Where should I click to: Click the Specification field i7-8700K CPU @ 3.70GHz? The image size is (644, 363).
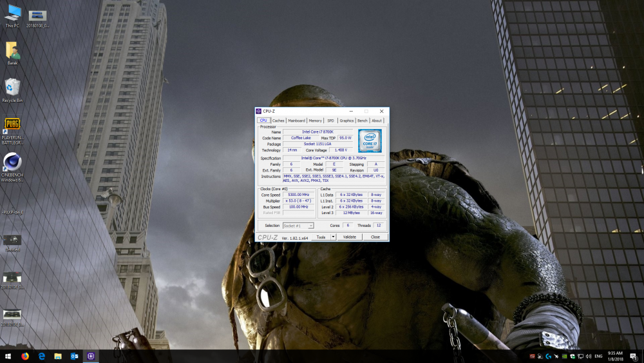[334, 158]
